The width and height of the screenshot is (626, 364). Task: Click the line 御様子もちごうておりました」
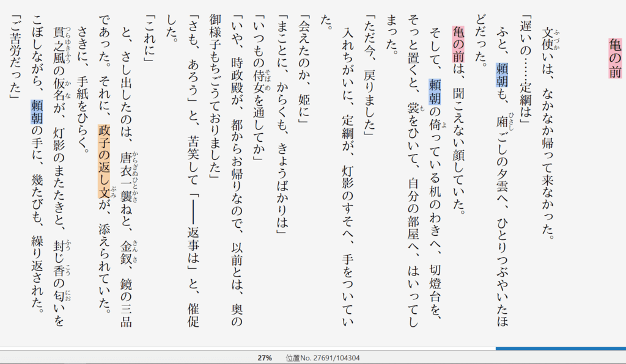pyautogui.click(x=215, y=98)
